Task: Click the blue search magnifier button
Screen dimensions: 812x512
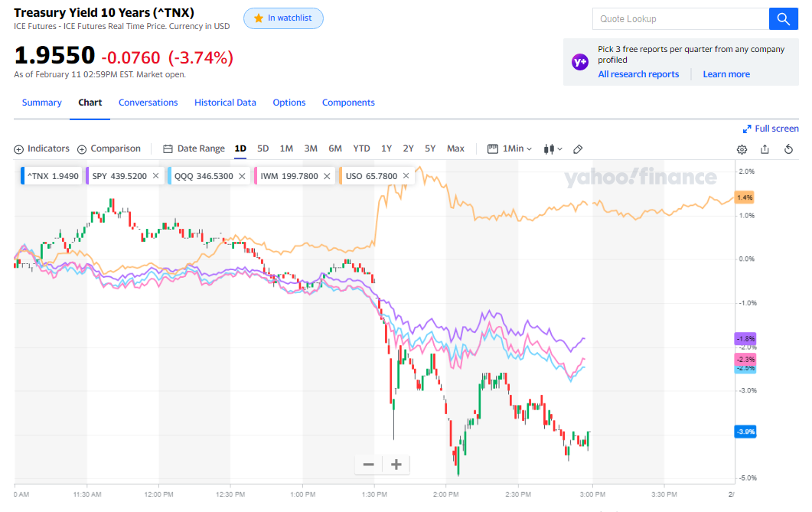Action: point(783,19)
